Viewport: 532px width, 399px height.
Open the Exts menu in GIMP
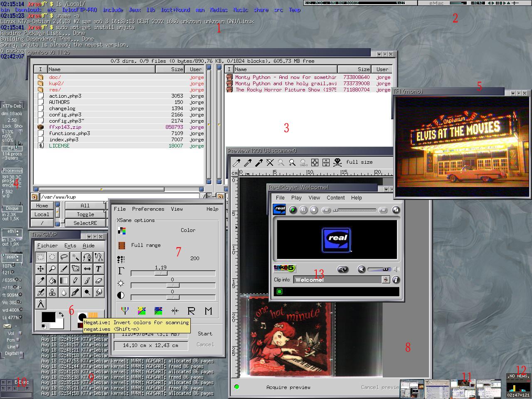(x=70, y=246)
